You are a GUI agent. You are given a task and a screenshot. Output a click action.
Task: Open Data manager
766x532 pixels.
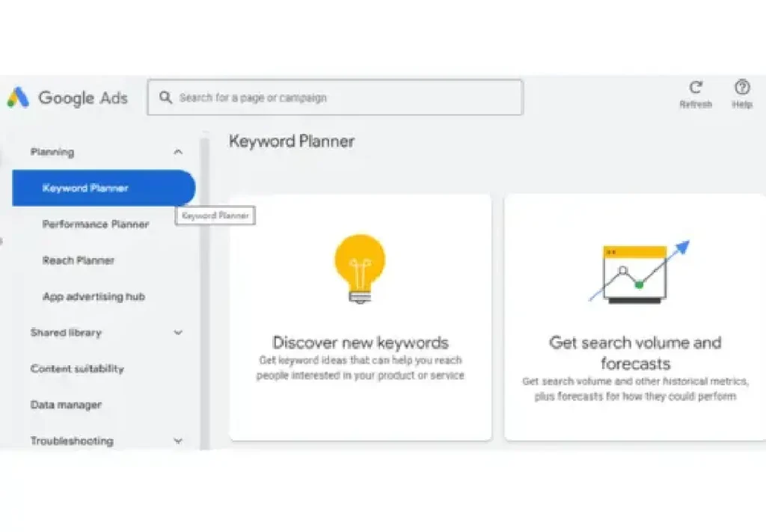coord(66,405)
